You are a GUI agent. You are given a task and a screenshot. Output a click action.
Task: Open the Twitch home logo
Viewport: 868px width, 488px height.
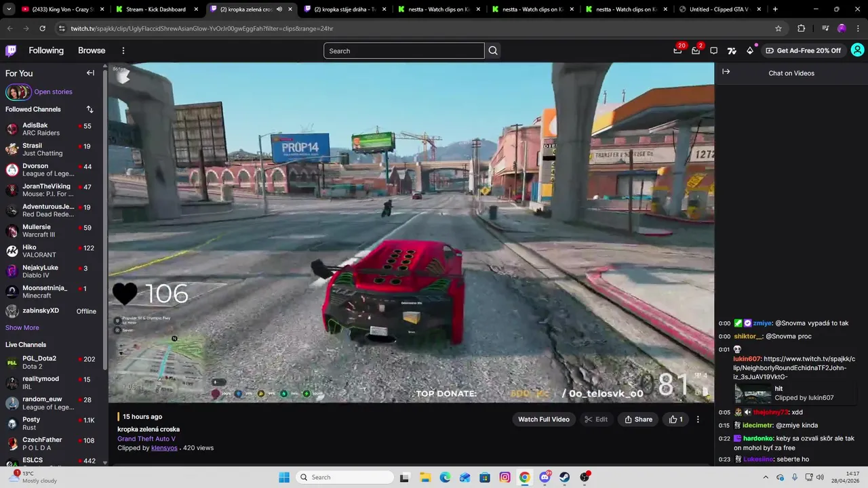click(12, 51)
